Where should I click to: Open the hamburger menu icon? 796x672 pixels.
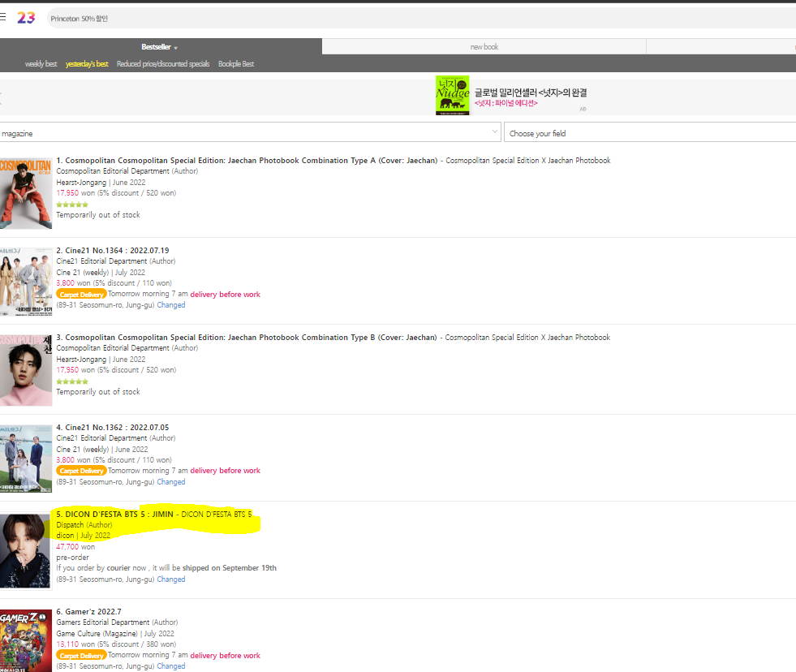click(x=2, y=17)
